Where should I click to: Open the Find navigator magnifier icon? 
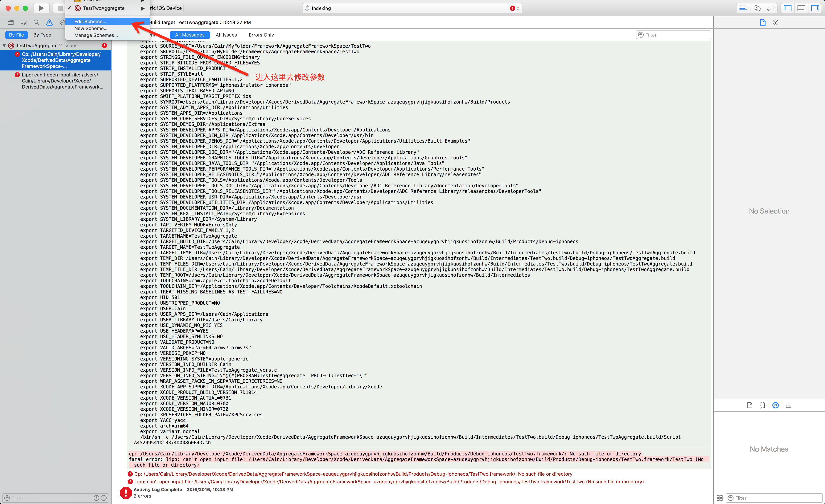click(36, 22)
